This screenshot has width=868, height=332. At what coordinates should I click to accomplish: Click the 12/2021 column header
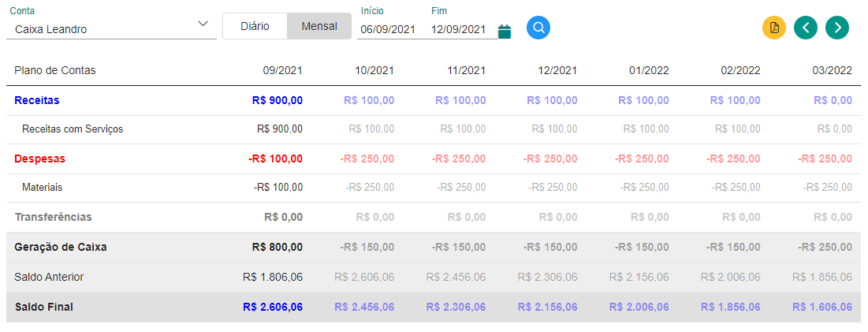[557, 70]
